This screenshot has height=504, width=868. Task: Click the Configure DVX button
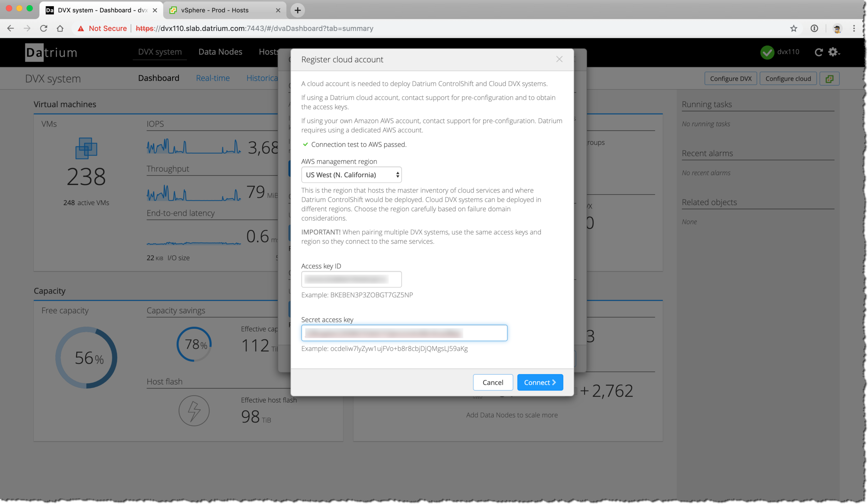coord(731,79)
